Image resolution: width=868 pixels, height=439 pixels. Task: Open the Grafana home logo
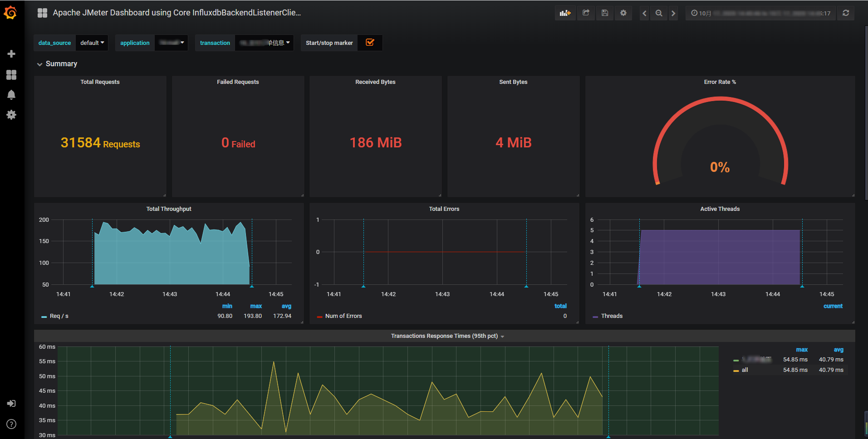(x=10, y=13)
